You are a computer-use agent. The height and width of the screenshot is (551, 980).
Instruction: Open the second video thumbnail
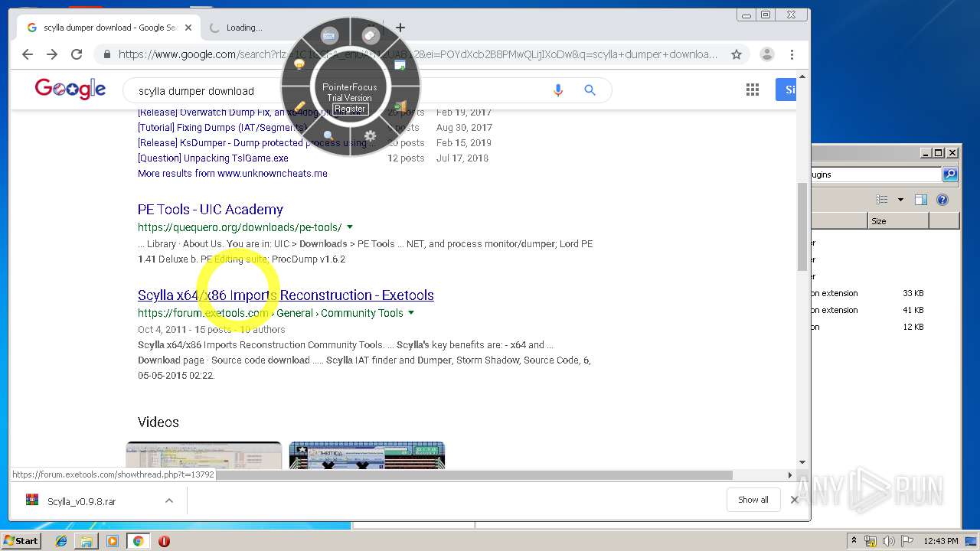(367, 455)
